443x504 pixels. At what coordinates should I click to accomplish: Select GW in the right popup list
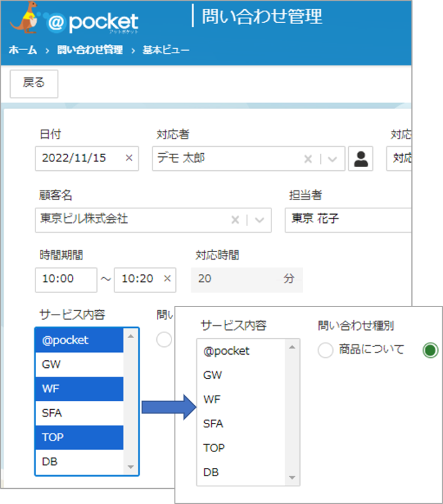click(241, 375)
